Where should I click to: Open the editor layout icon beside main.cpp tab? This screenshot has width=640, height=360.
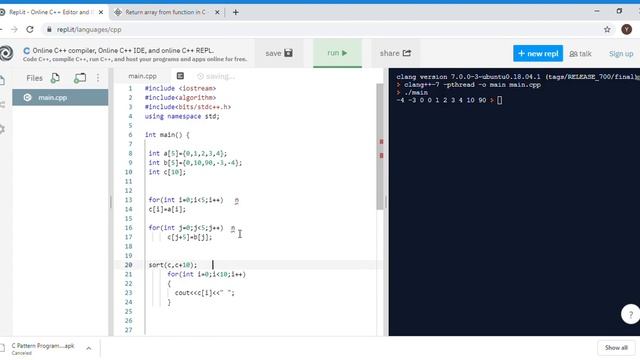coord(180,76)
